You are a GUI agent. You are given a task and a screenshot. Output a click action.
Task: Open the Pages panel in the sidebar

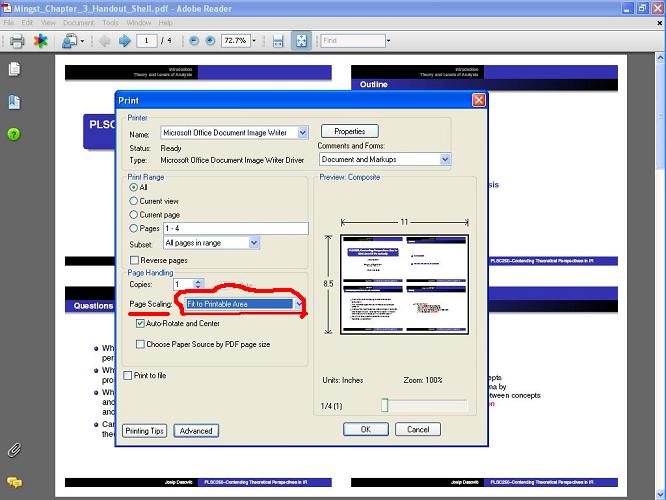(x=14, y=69)
